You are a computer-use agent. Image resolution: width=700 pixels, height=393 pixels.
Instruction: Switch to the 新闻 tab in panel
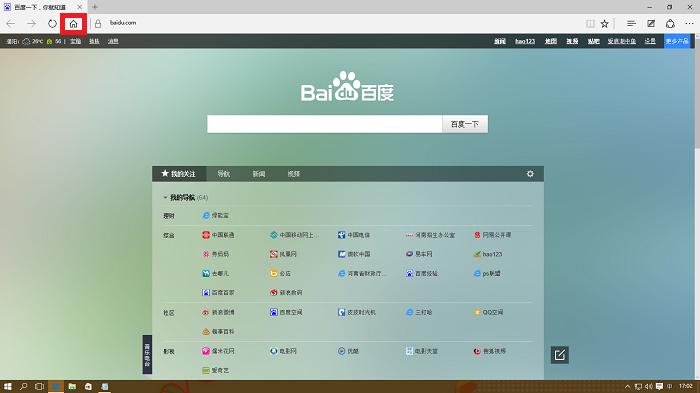[x=258, y=174]
